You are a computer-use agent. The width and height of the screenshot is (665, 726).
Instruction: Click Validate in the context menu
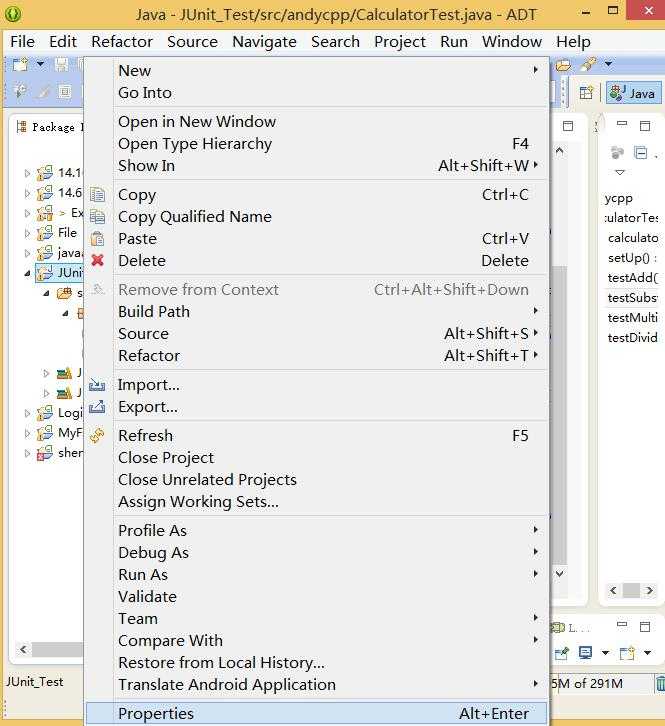pyautogui.click(x=316, y=597)
